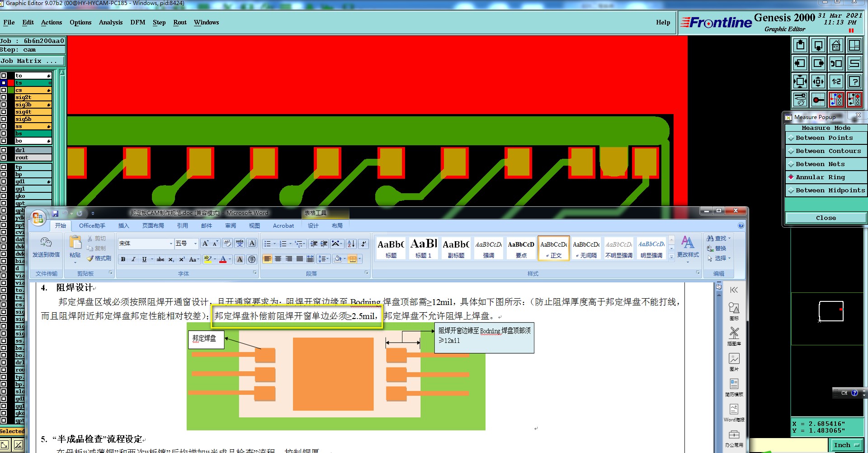The width and height of the screenshot is (868, 453).
Task: Click the red color swatch of layer ts
Action: (x=11, y=83)
